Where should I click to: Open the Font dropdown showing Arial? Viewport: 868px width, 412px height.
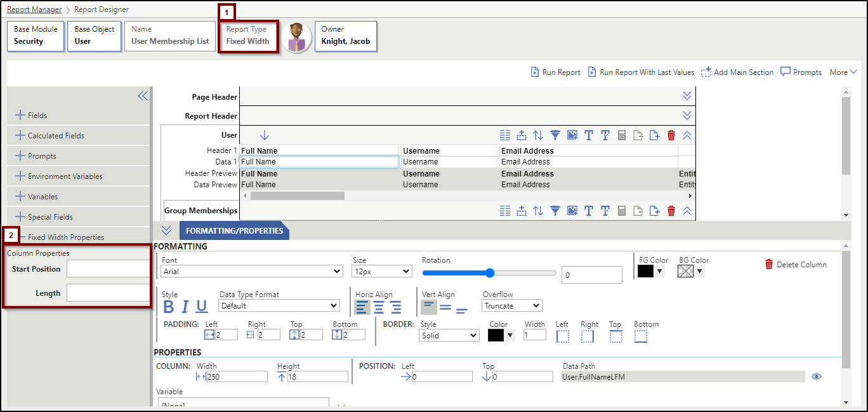click(252, 272)
